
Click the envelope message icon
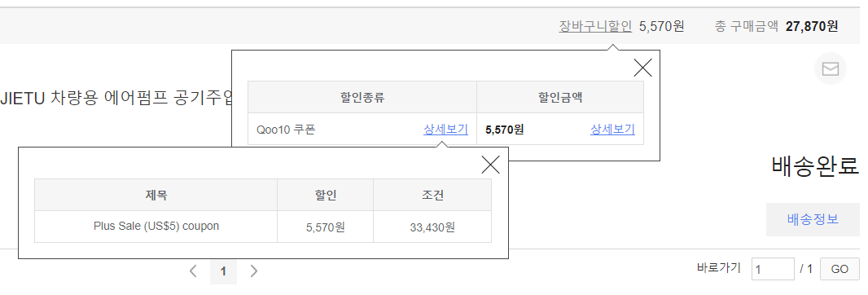coord(831,68)
